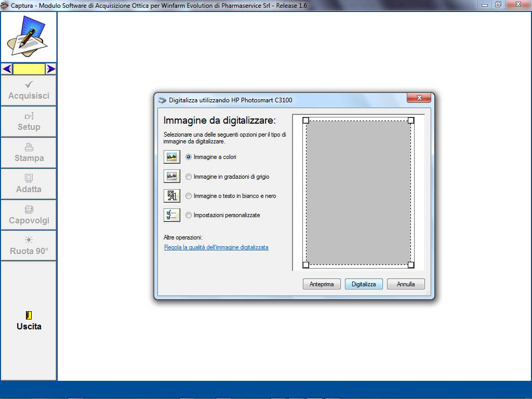The width and height of the screenshot is (532, 399).
Task: Click the color image icon button
Action: 171,157
